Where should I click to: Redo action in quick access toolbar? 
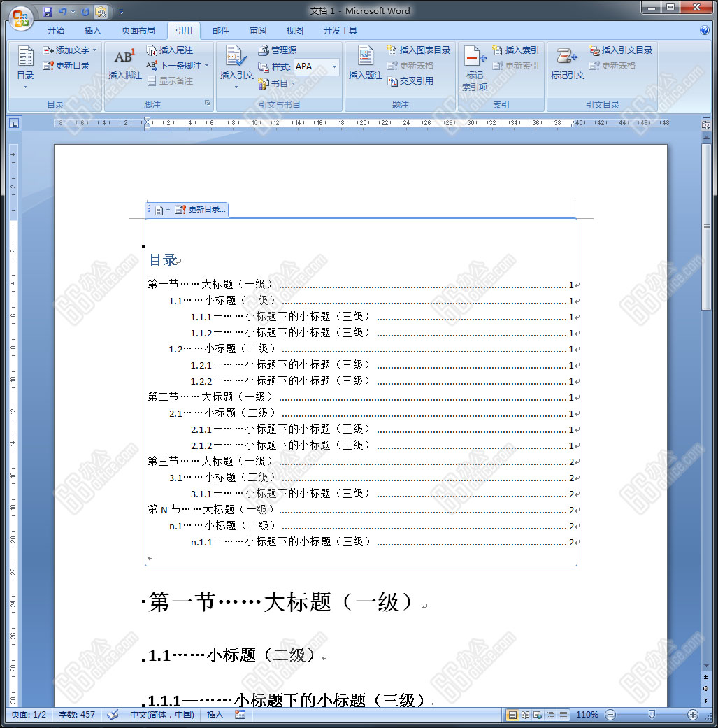[x=85, y=12]
